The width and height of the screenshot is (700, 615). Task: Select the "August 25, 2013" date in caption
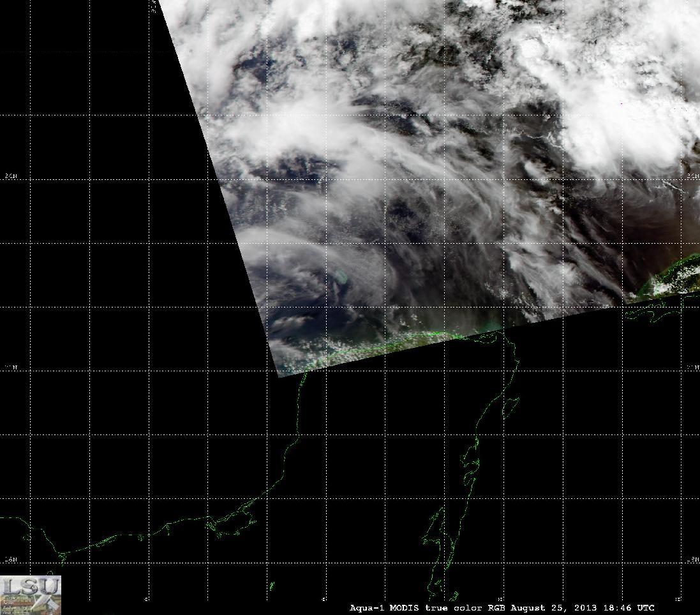click(x=554, y=608)
